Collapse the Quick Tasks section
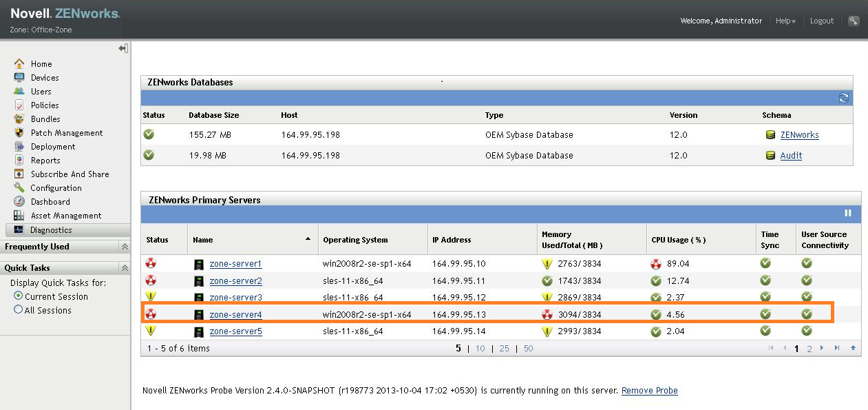The width and height of the screenshot is (868, 410). (x=125, y=268)
